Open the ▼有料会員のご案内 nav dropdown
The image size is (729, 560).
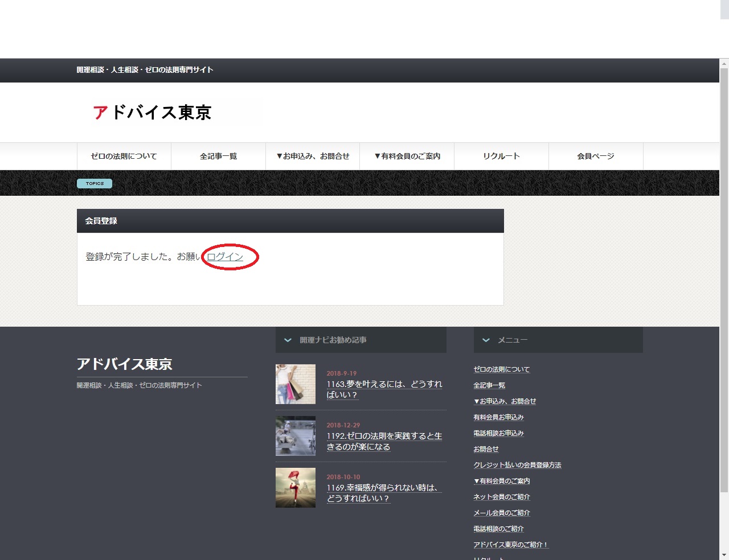coord(407,157)
